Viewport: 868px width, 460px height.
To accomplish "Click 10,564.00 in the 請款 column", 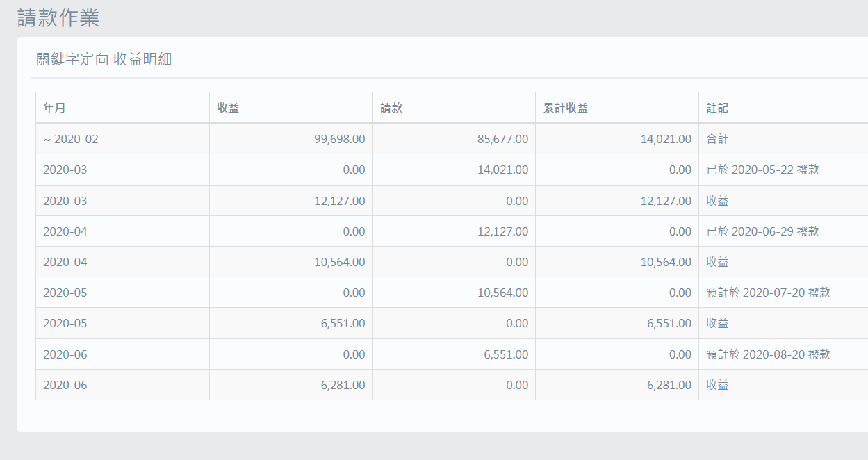I will tap(502, 293).
